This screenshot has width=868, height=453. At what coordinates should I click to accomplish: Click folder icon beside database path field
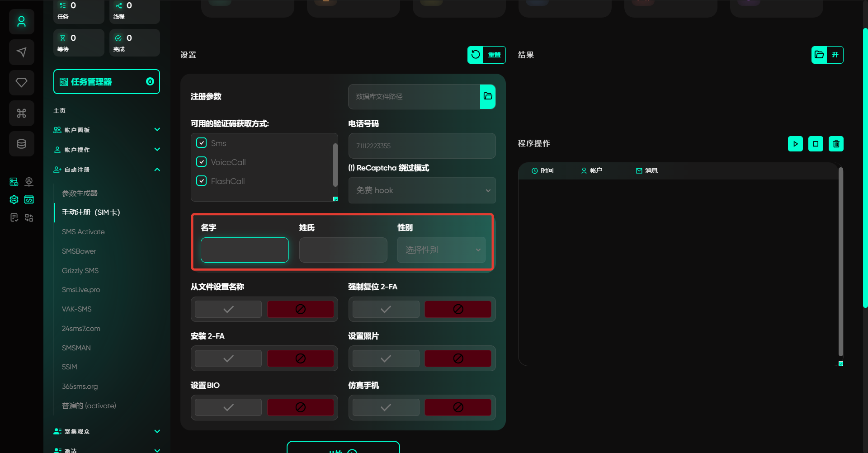coord(487,96)
